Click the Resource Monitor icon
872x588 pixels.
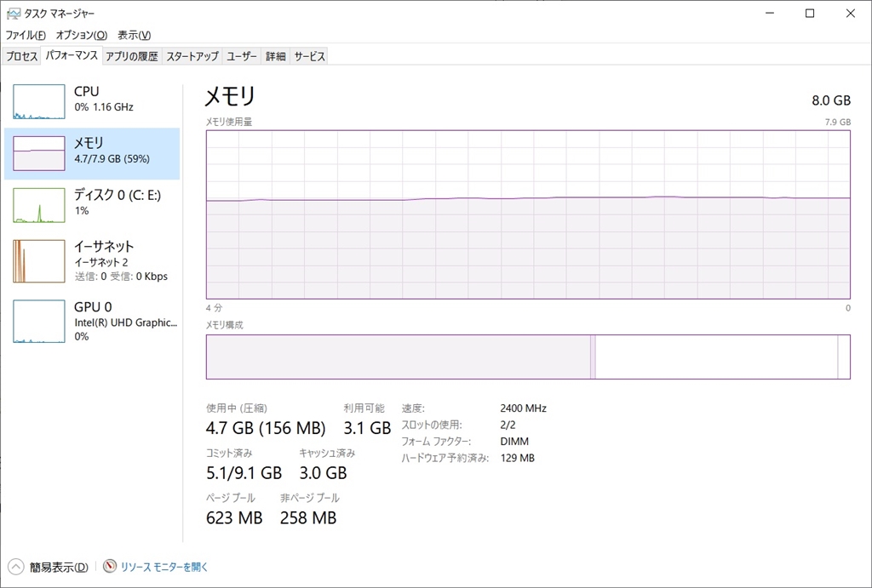(x=110, y=567)
